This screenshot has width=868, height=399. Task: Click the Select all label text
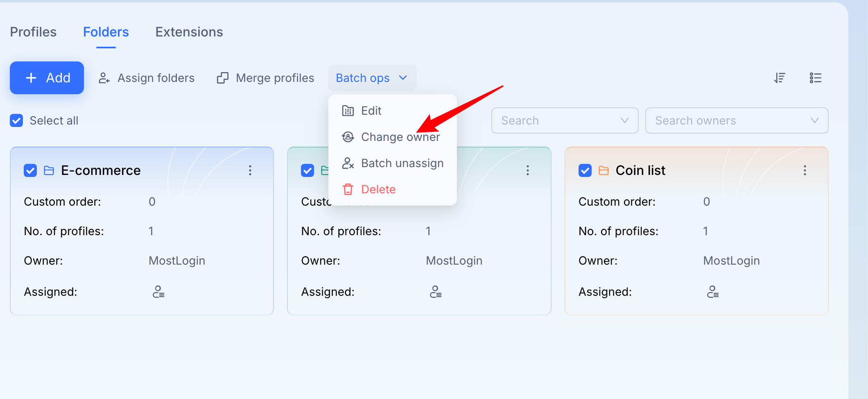[54, 120]
